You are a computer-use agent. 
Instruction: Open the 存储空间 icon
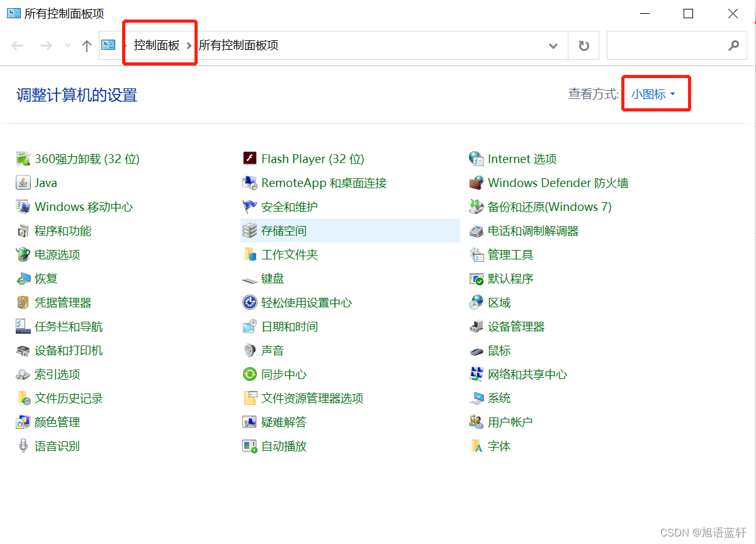point(250,230)
